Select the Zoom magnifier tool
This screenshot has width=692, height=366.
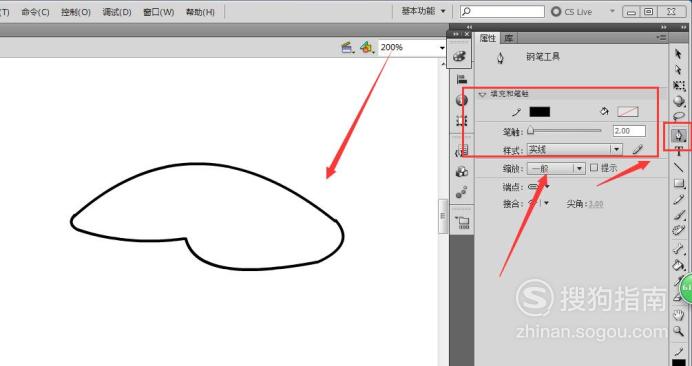click(678, 331)
